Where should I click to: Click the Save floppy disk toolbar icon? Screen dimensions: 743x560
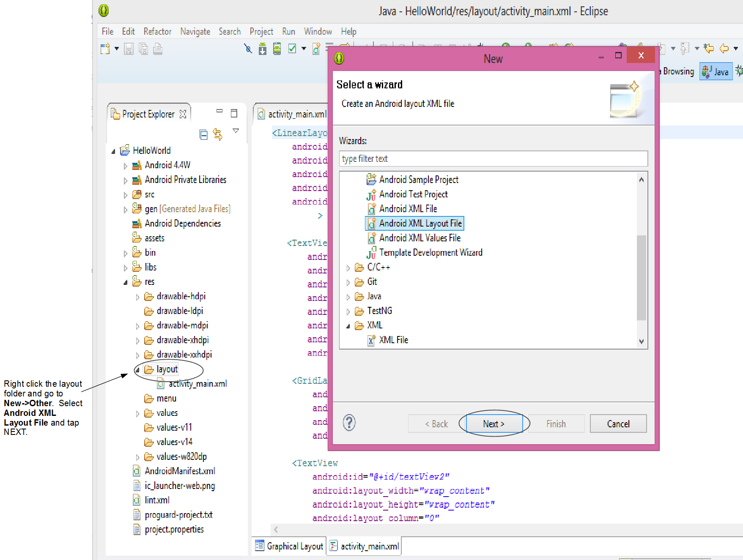click(129, 49)
